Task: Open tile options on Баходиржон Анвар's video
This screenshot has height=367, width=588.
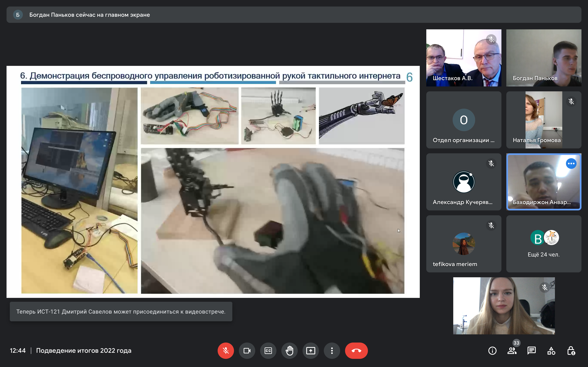Action: point(571,163)
